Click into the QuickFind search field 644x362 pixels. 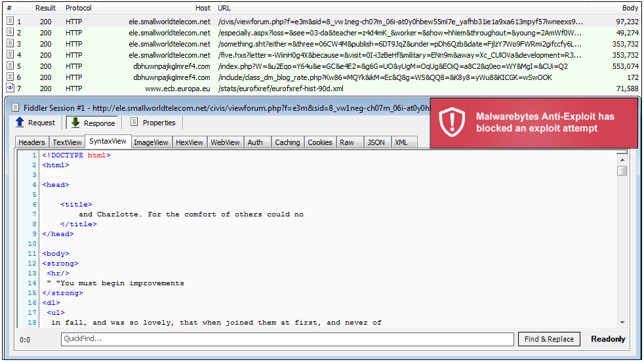point(287,339)
